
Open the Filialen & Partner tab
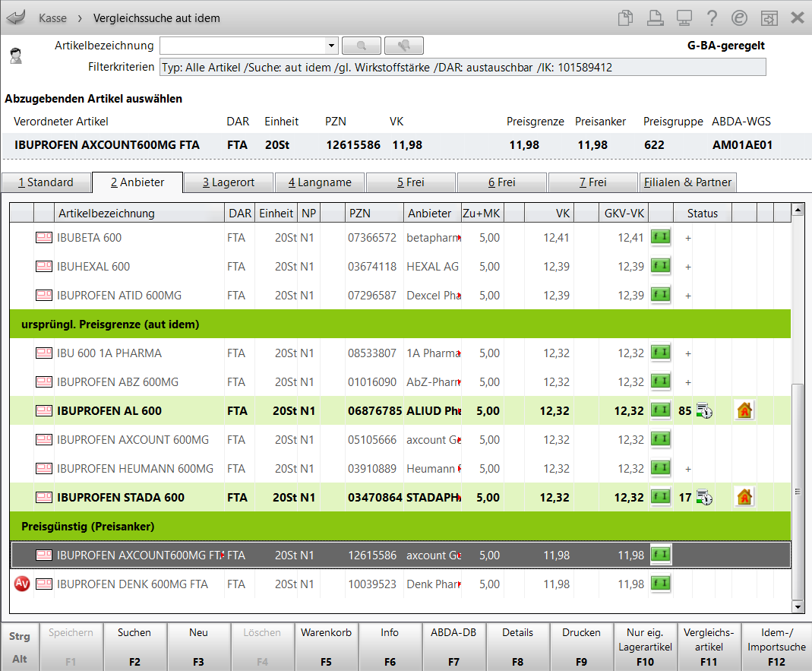[687, 182]
